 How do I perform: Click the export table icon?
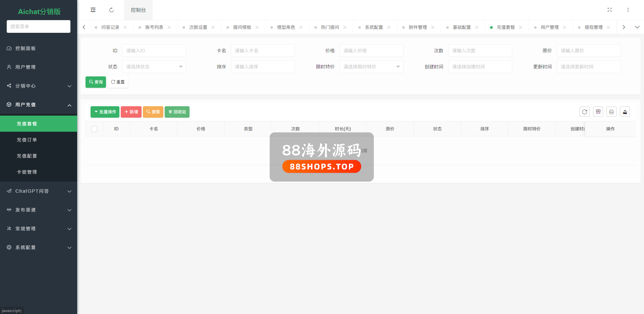625,112
